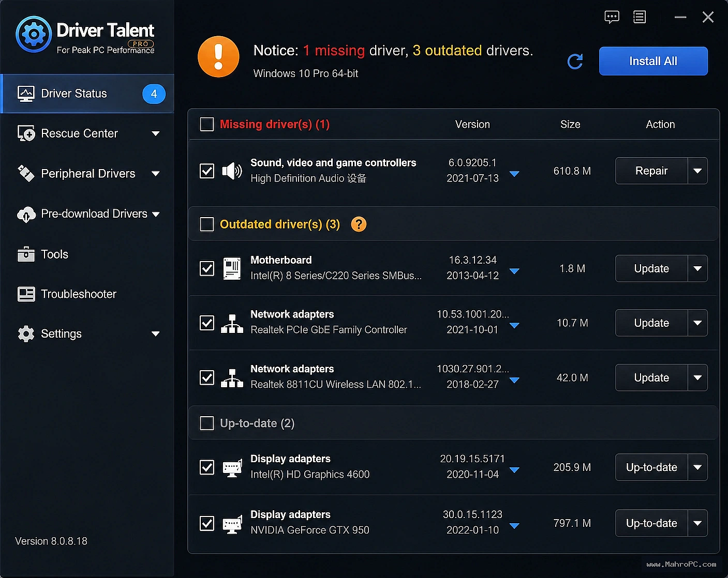Click the Motherboard device icon

click(x=232, y=268)
